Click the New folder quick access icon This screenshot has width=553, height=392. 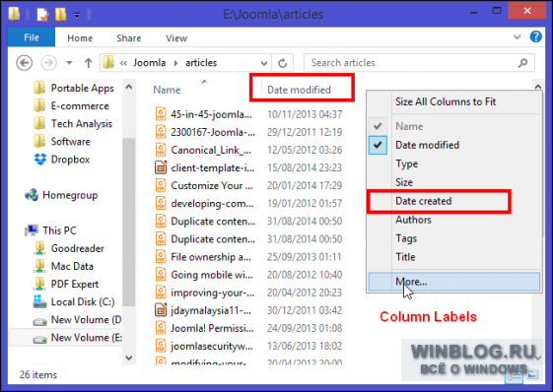(x=61, y=14)
